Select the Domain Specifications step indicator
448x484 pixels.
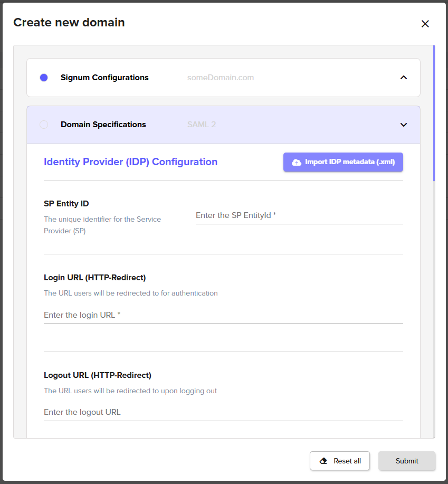[44, 125]
